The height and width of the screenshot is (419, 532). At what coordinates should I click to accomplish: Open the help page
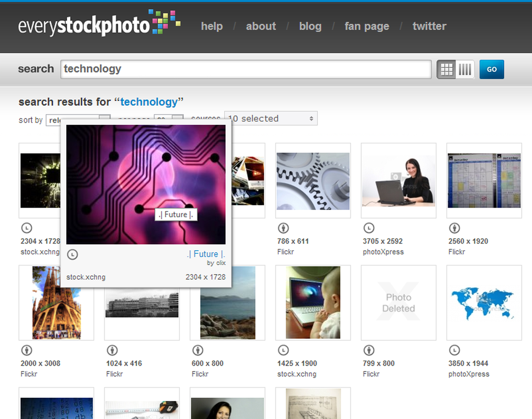click(212, 26)
